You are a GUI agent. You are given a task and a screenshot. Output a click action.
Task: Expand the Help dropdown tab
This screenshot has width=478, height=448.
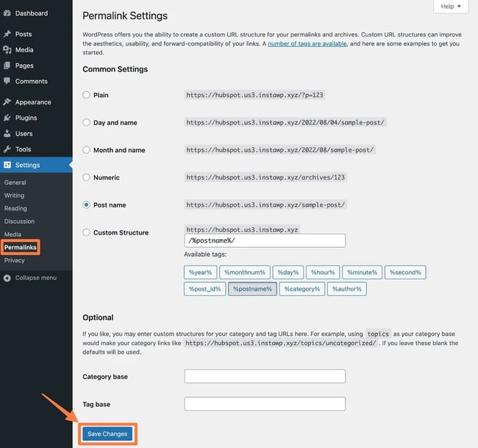tap(451, 6)
